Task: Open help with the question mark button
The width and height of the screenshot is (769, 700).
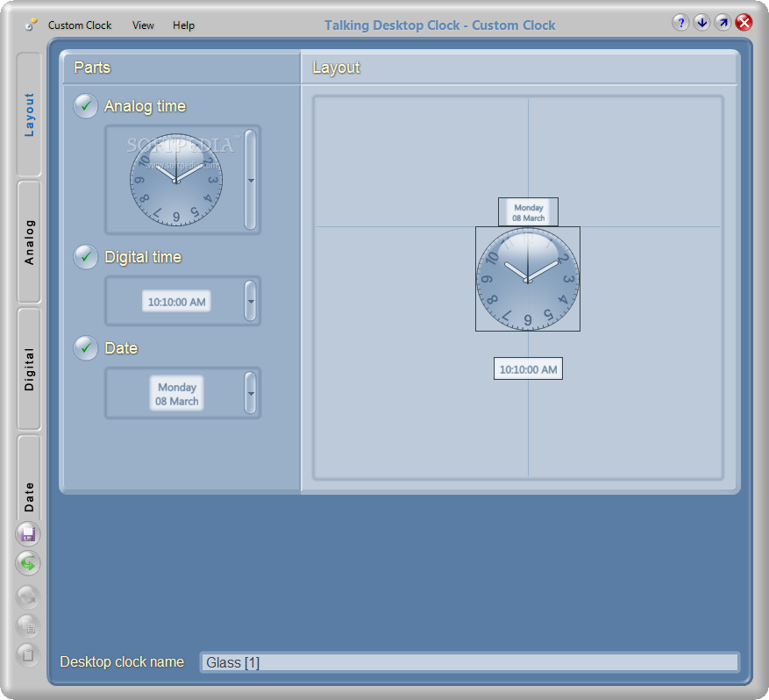Action: (x=680, y=23)
